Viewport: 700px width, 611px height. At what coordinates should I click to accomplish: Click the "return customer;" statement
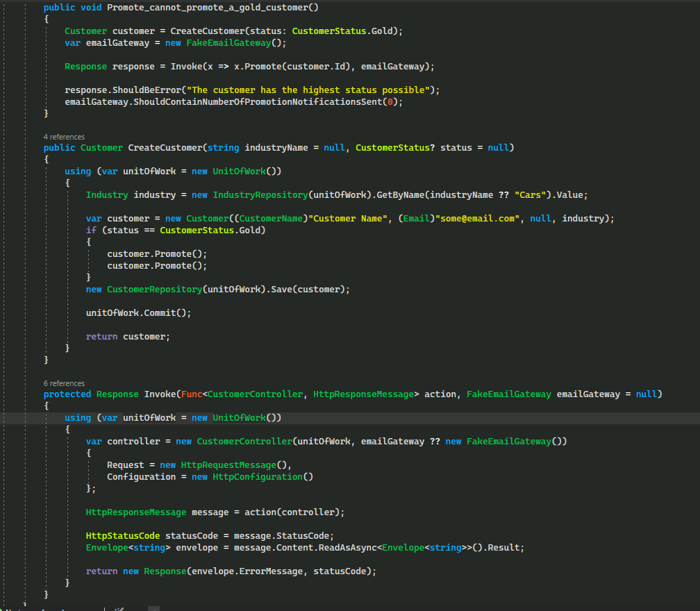coord(128,336)
